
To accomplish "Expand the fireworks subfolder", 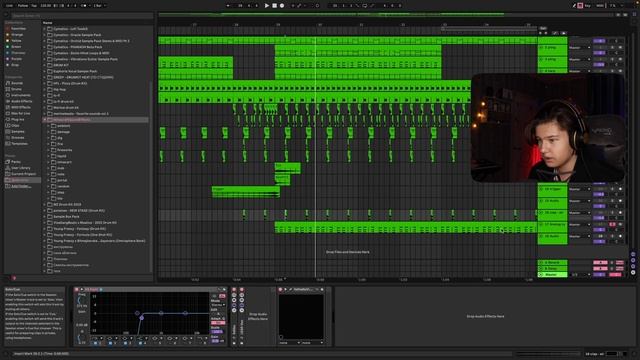I will [49, 150].
